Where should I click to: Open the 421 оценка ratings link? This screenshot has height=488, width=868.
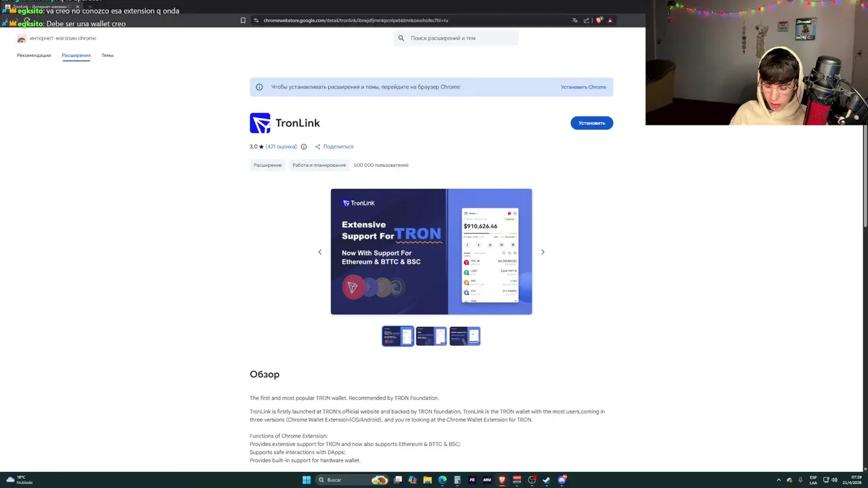tap(281, 146)
